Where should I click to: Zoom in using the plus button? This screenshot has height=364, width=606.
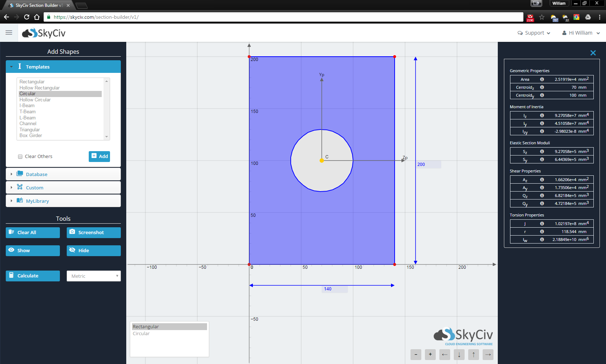(x=430, y=355)
